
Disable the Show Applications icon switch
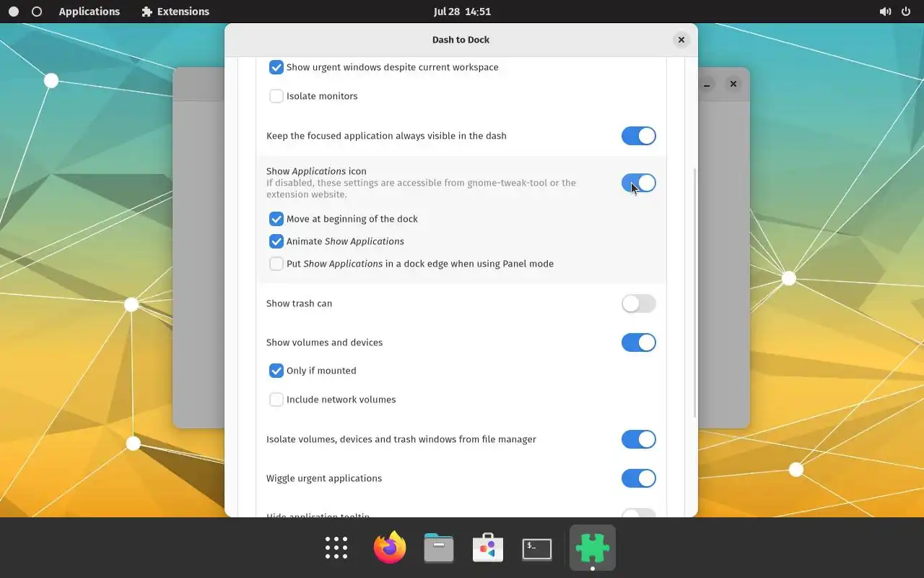(639, 183)
